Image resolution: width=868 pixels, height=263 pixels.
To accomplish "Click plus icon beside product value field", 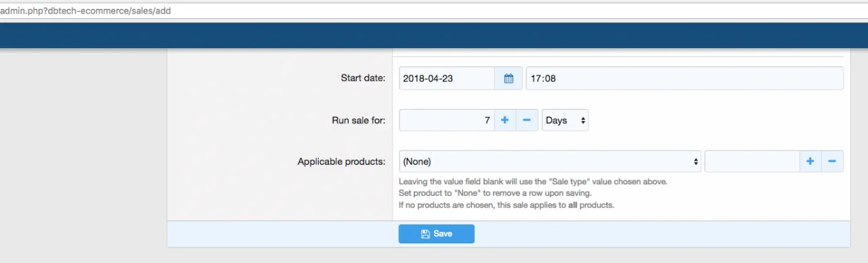I will 810,161.
